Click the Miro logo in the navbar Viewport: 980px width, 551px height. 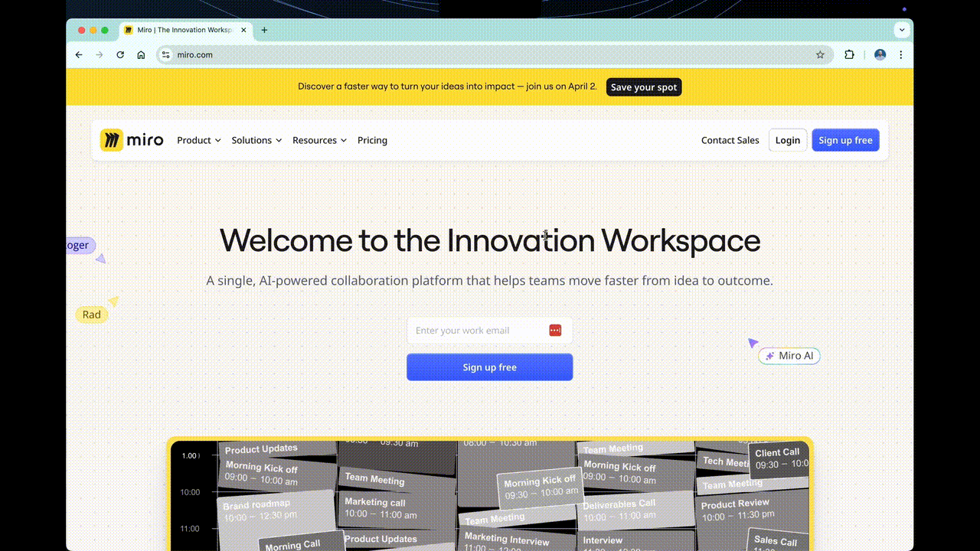click(x=132, y=140)
